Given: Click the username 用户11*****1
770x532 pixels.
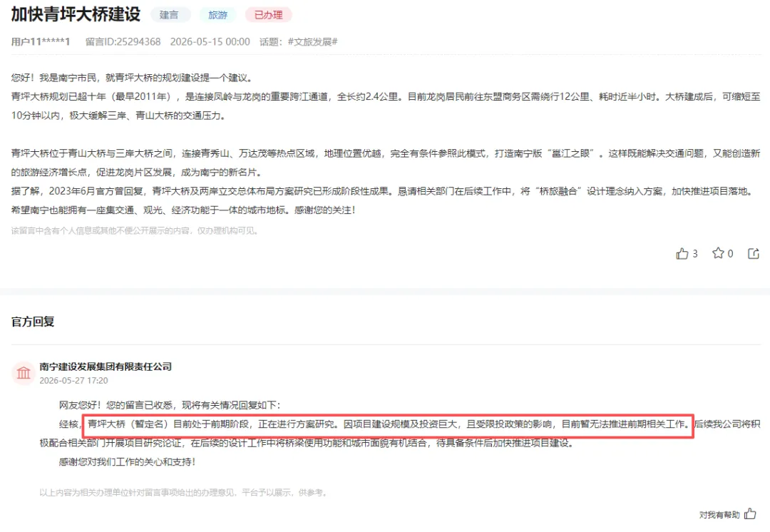Looking at the screenshot, I should point(41,42).
